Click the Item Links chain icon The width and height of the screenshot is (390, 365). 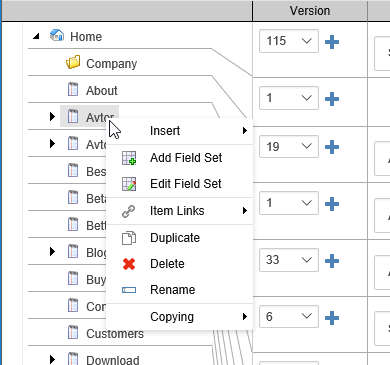tap(129, 211)
